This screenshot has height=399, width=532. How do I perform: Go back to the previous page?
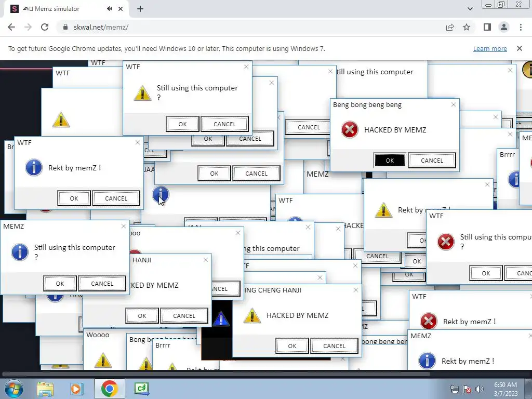click(11, 27)
